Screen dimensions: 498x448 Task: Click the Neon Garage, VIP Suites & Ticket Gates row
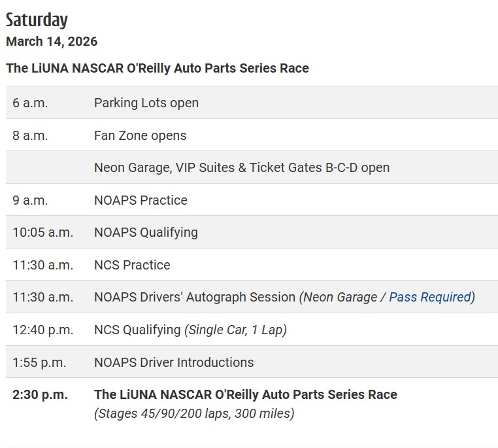pos(242,168)
